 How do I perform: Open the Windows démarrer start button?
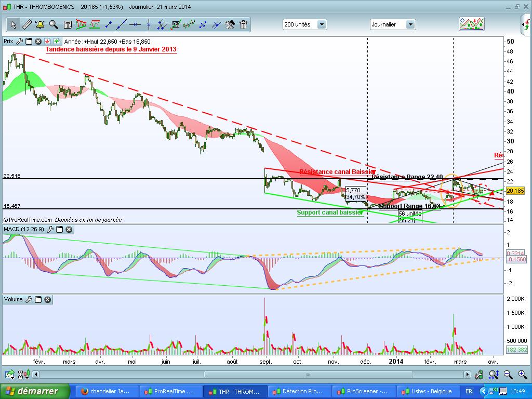click(35, 391)
